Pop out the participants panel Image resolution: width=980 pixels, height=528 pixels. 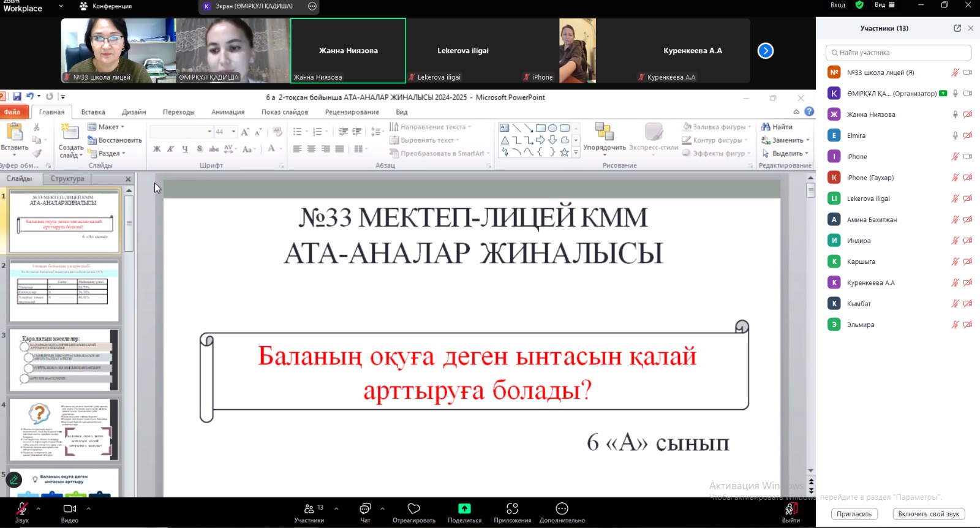click(x=957, y=28)
